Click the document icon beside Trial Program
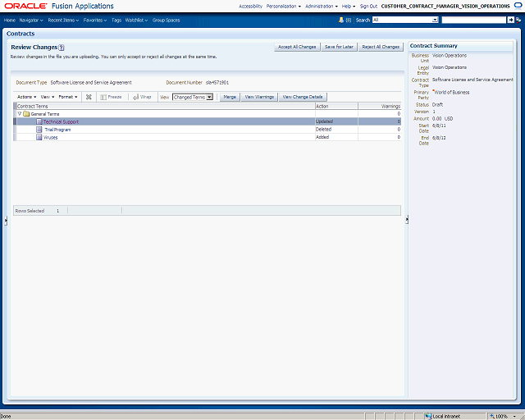Viewport: 525px width, 420px height. coord(39,130)
